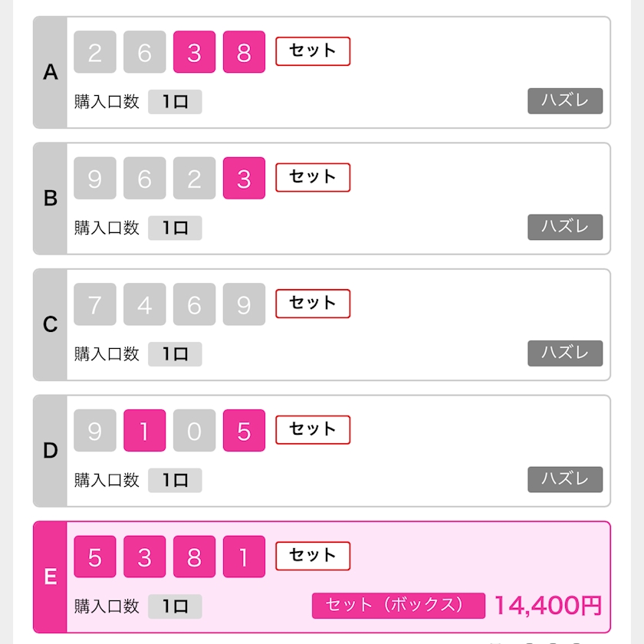Select the 1口 count in row C
Viewport: 644px width, 644px height.
click(175, 354)
